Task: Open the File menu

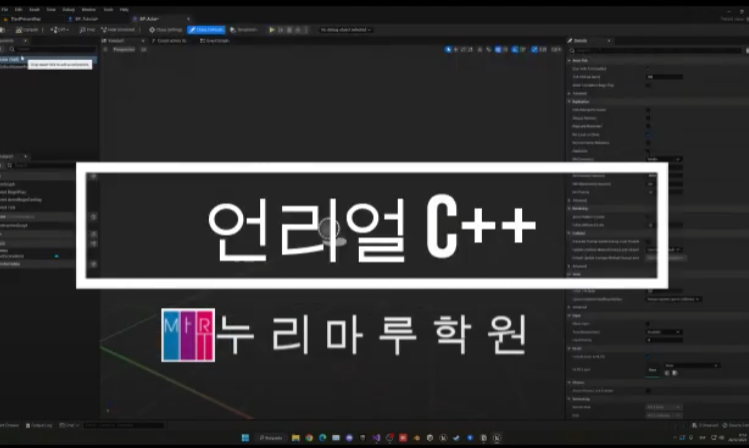Action: click(x=5, y=8)
